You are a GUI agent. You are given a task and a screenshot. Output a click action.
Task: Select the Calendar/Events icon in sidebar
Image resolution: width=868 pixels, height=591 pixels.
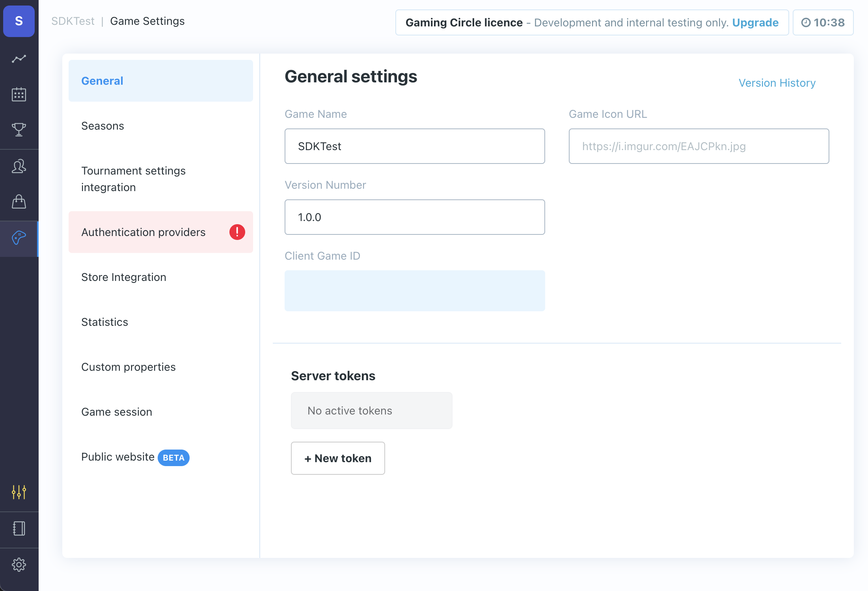[x=19, y=94]
